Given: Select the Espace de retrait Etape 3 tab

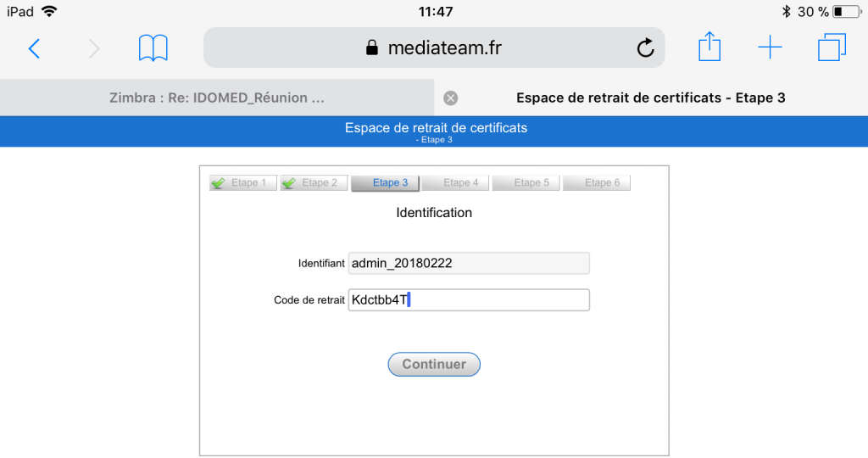Looking at the screenshot, I should (x=651, y=98).
